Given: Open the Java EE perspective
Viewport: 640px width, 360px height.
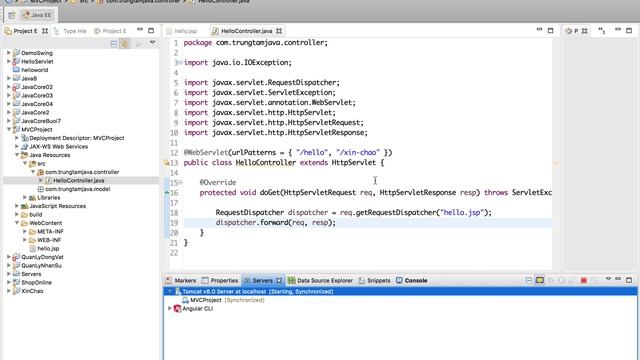Looking at the screenshot, I should click(37, 15).
